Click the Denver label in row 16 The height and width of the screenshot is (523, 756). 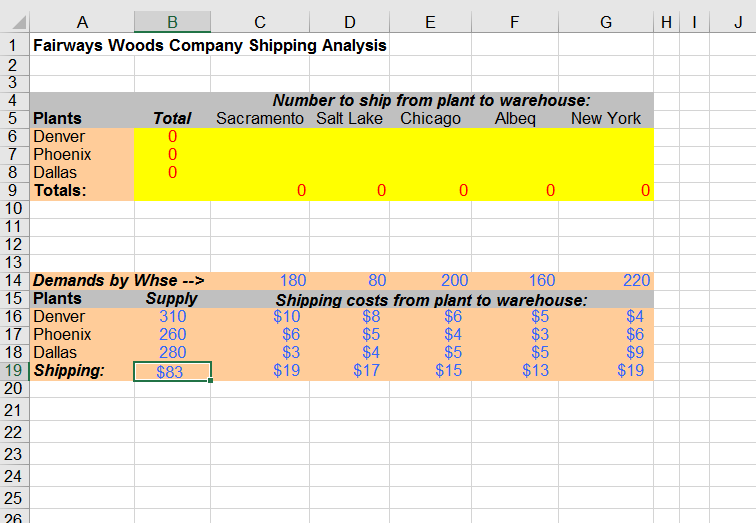coord(59,317)
